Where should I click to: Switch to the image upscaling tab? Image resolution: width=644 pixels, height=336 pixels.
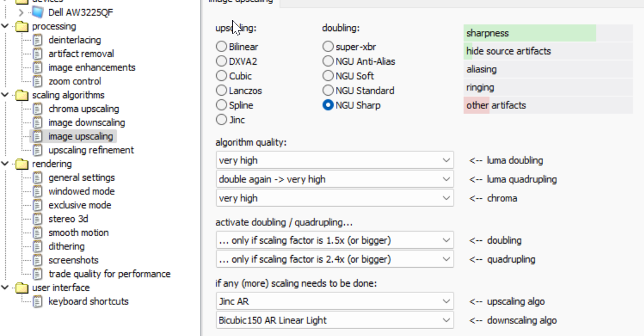[241, 2]
